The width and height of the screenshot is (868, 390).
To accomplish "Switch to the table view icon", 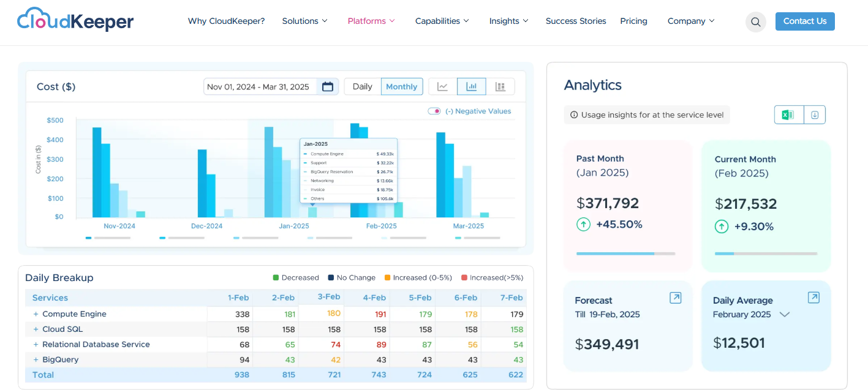I will pyautogui.click(x=501, y=86).
